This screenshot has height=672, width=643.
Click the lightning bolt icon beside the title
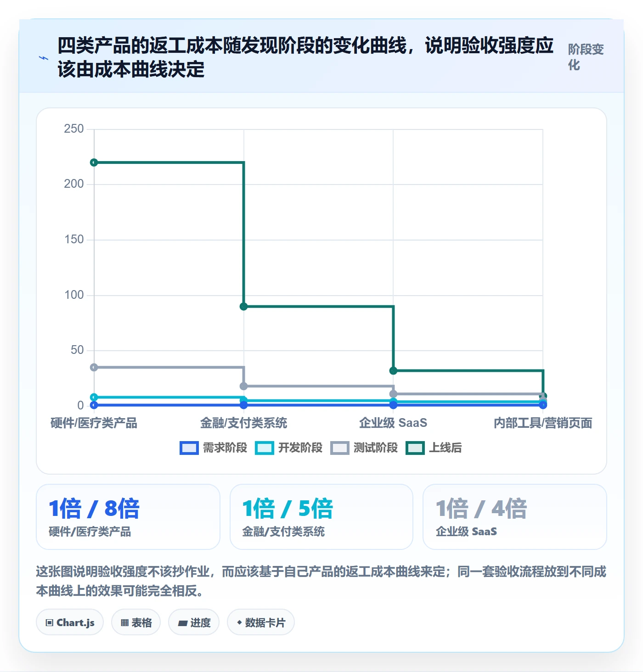click(x=44, y=58)
